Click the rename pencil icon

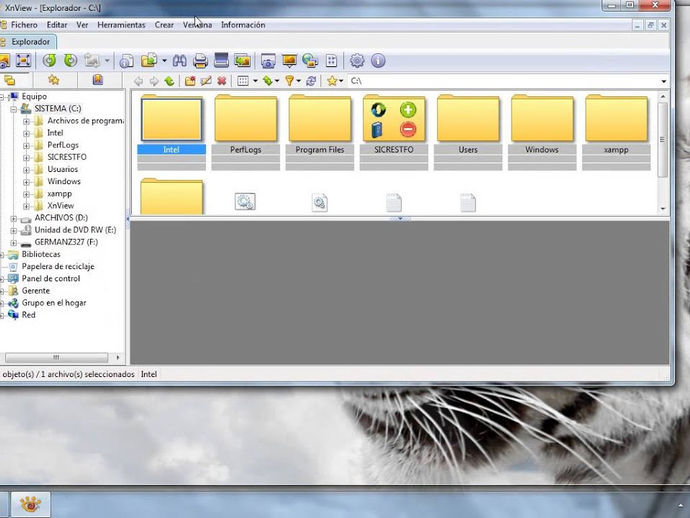(206, 81)
